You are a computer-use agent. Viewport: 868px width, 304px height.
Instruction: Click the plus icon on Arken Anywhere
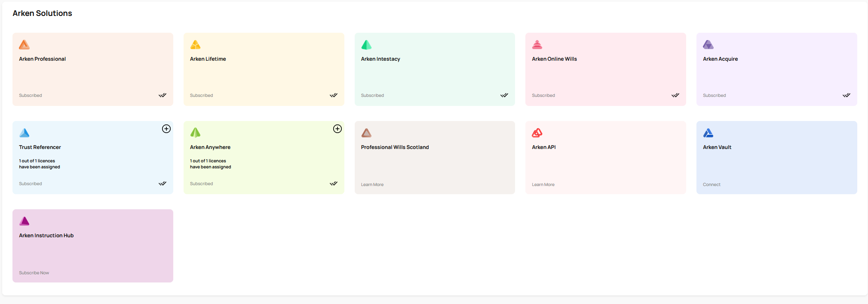(337, 129)
